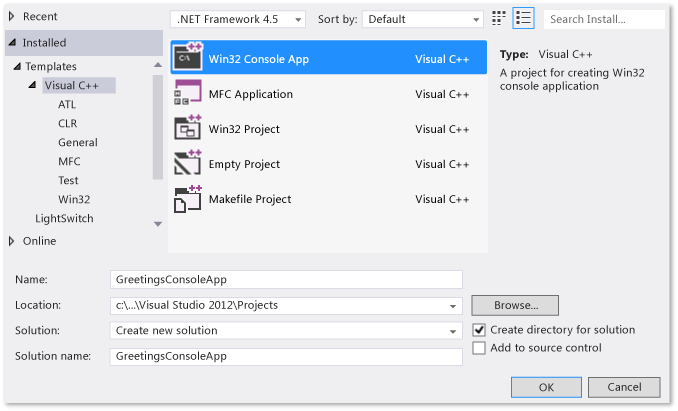Click the project Name text field

tap(286, 280)
